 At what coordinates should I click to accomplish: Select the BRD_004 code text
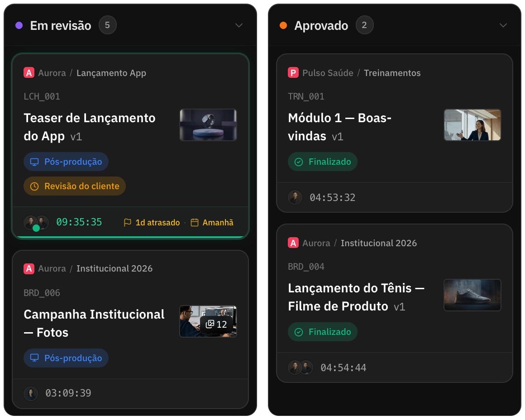306,267
